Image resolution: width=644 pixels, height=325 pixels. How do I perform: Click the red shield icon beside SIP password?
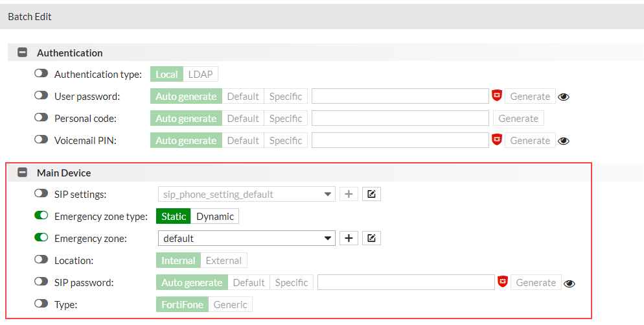pos(503,282)
